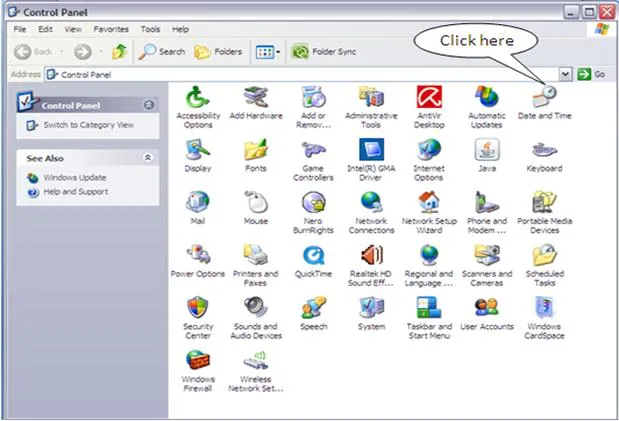
Task: Open the address bar dropdown arrow
Action: tap(565, 74)
